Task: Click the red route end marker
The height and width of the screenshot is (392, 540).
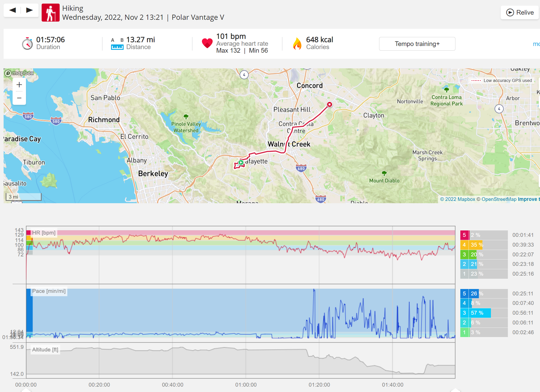Action: click(330, 104)
